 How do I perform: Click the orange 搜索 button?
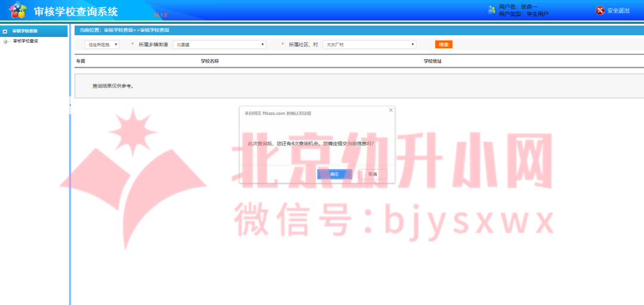444,44
